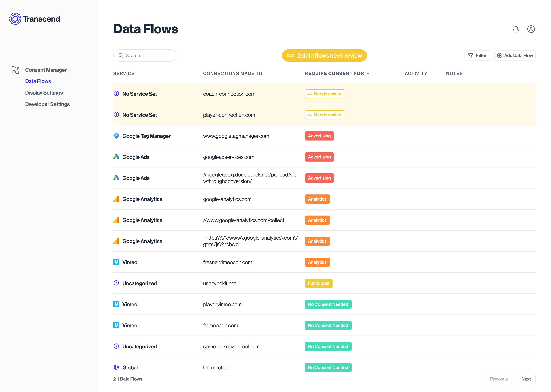Click the Google Analytics icon for google-analytics.com
The height and width of the screenshot is (392, 551).
click(116, 199)
